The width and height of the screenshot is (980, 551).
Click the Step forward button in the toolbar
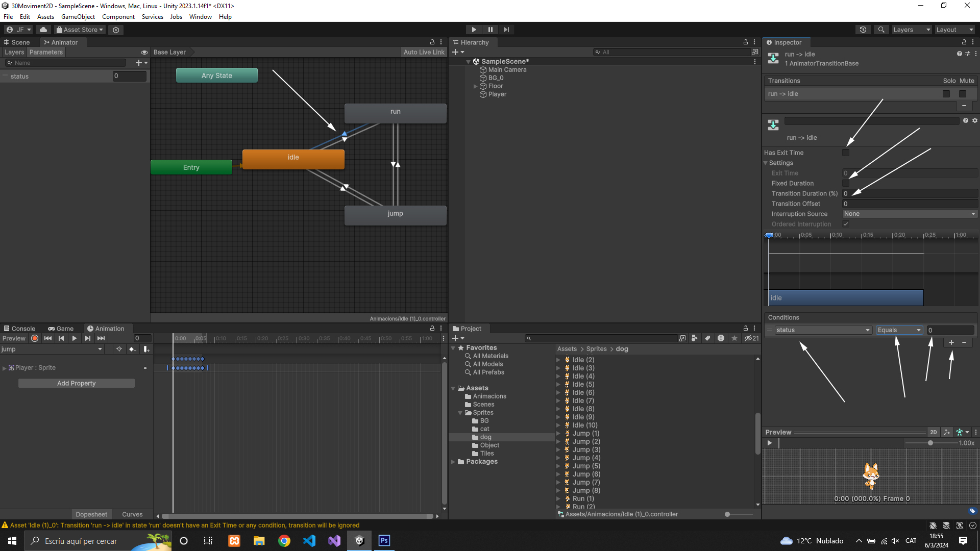(506, 30)
